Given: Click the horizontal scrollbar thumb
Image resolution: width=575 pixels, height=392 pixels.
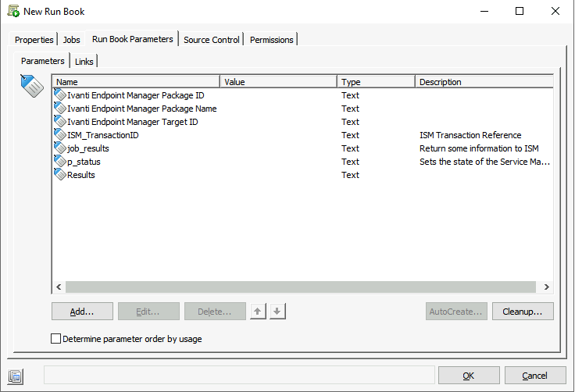Looking at the screenshot, I should click(301, 287).
